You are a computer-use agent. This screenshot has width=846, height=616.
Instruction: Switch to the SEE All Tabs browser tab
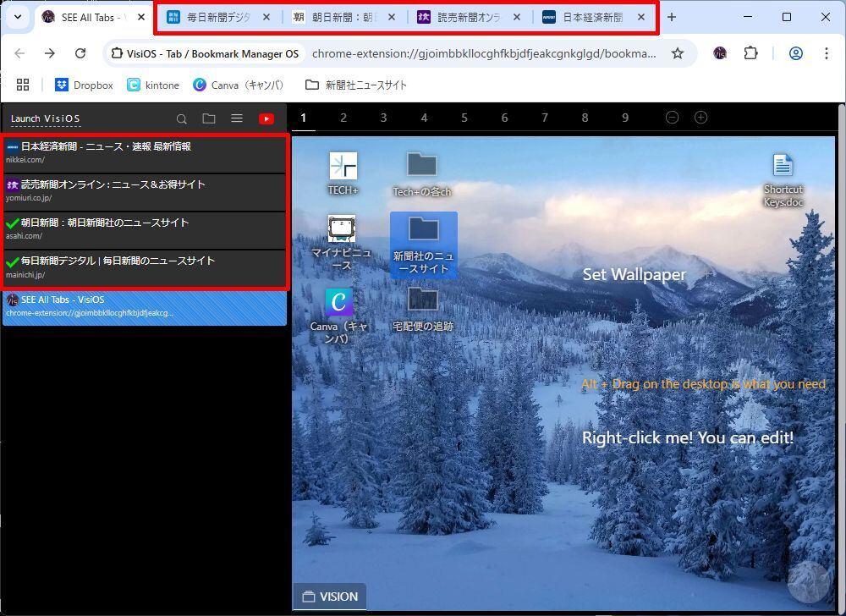(94, 17)
